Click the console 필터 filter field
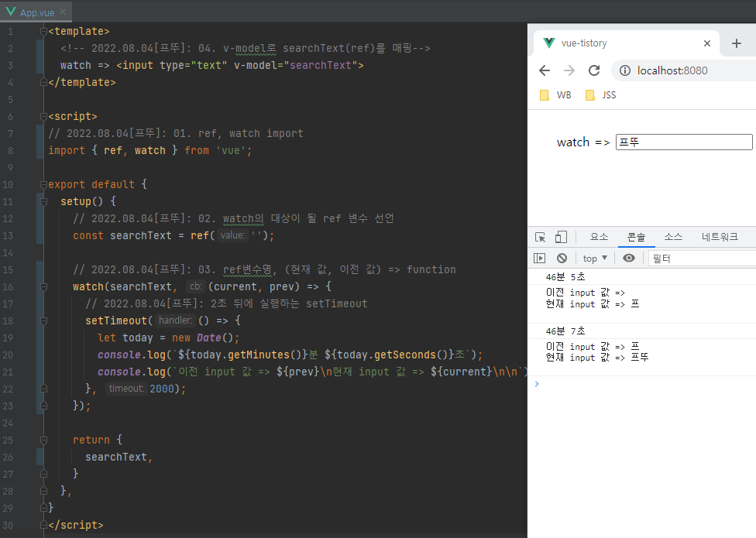Viewport: 756px width, 538px height. click(x=703, y=259)
